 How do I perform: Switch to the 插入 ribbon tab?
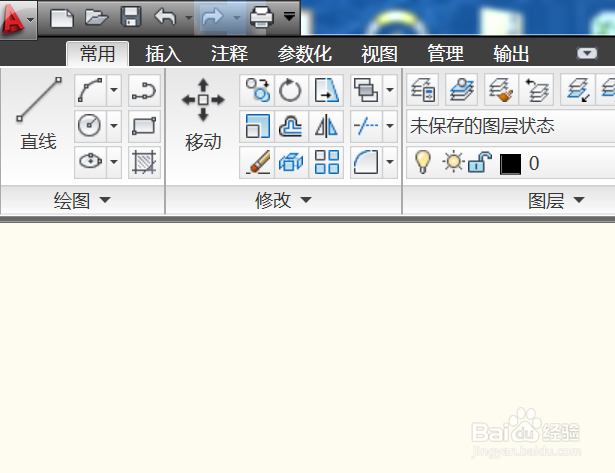pos(163,54)
